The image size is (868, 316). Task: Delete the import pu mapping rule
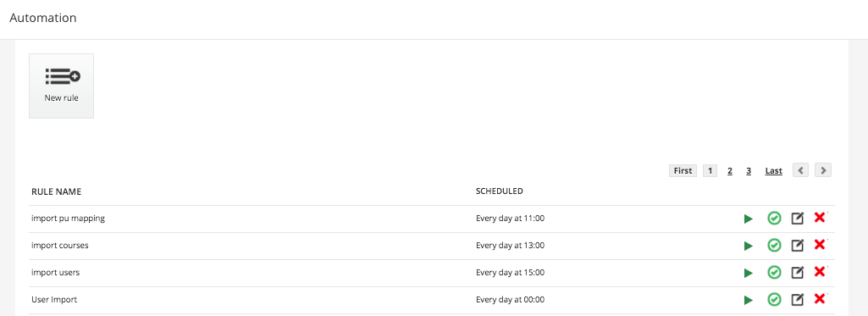[820, 218]
